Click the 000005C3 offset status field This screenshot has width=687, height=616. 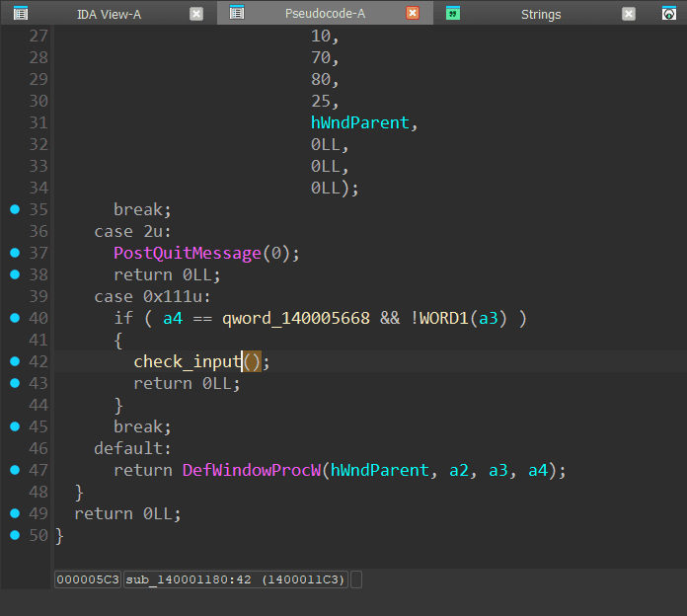pos(88,579)
